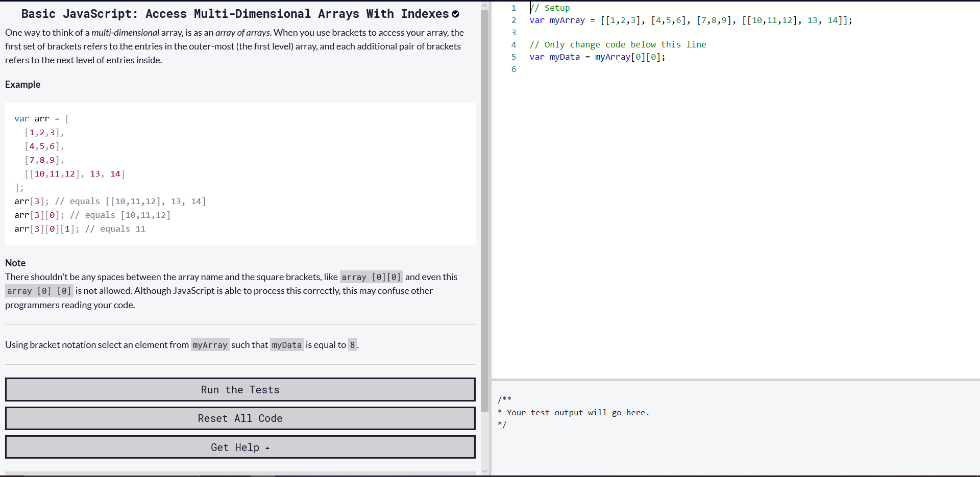Click the 'arr[3][0][1]' example code line
Viewport: 980px width, 477px height.
point(80,229)
